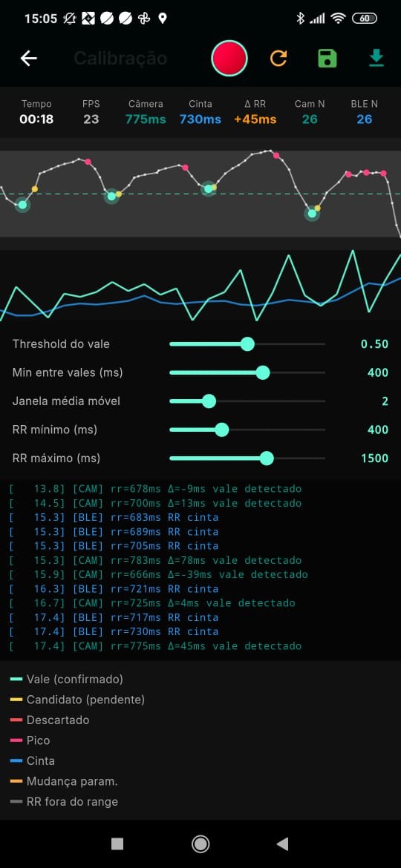Open Android recent apps square button

pyautogui.click(x=117, y=844)
